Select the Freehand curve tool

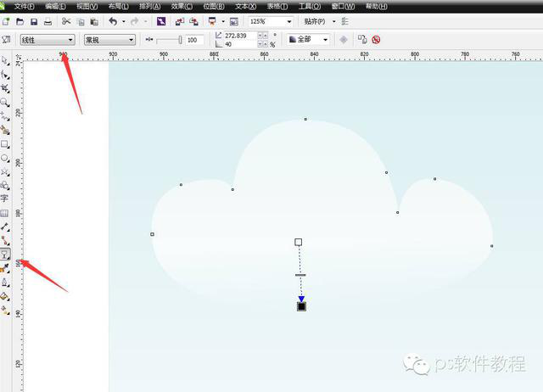tap(5, 116)
